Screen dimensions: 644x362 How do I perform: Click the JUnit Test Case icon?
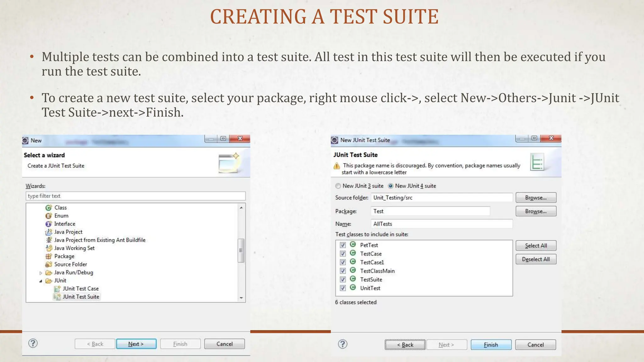[57, 289]
